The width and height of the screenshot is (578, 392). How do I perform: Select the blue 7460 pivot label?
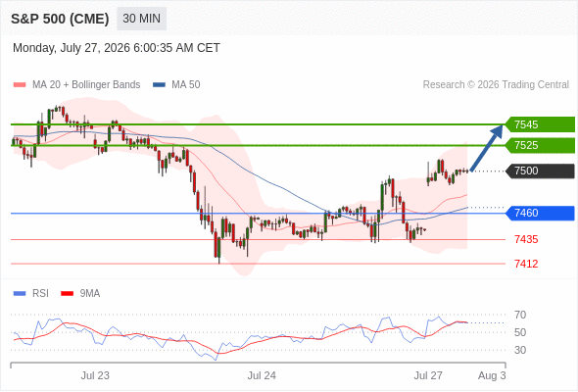pos(540,213)
